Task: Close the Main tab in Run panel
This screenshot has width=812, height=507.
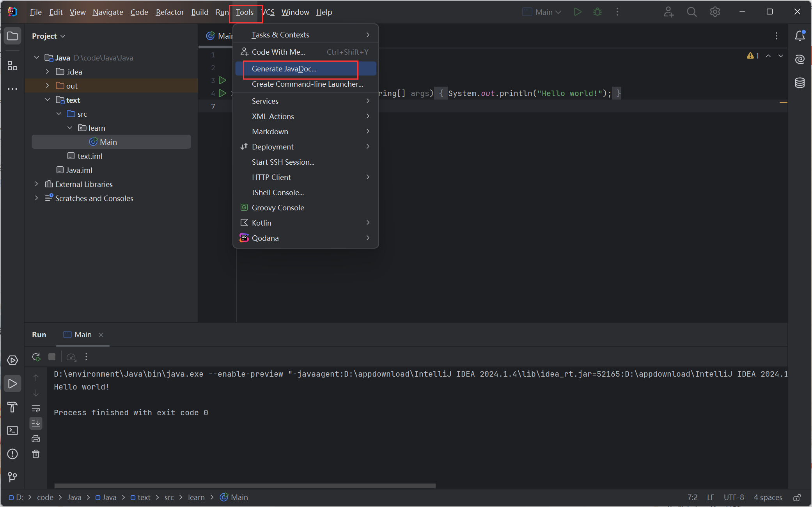Action: (x=101, y=335)
